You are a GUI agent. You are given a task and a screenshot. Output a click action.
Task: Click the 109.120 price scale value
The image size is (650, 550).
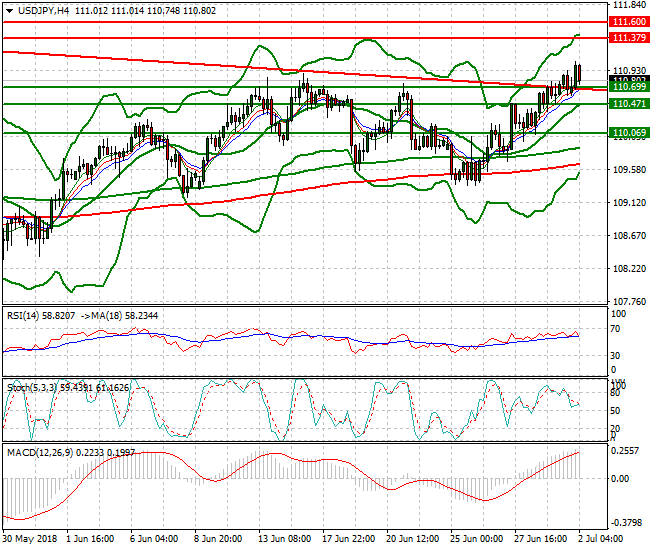pyautogui.click(x=629, y=203)
